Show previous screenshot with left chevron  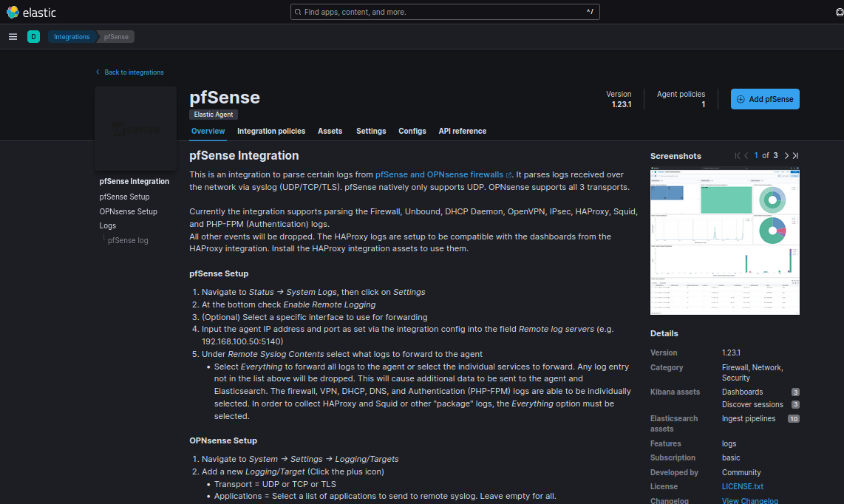746,156
